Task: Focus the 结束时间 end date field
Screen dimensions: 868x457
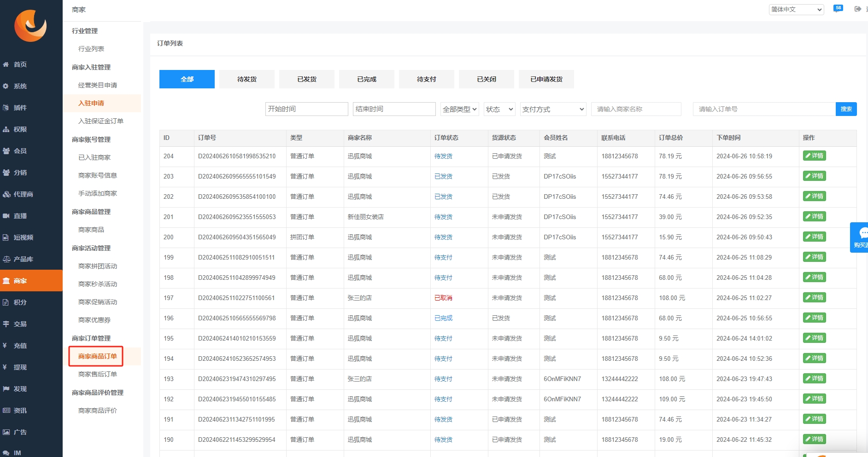Action: click(394, 109)
